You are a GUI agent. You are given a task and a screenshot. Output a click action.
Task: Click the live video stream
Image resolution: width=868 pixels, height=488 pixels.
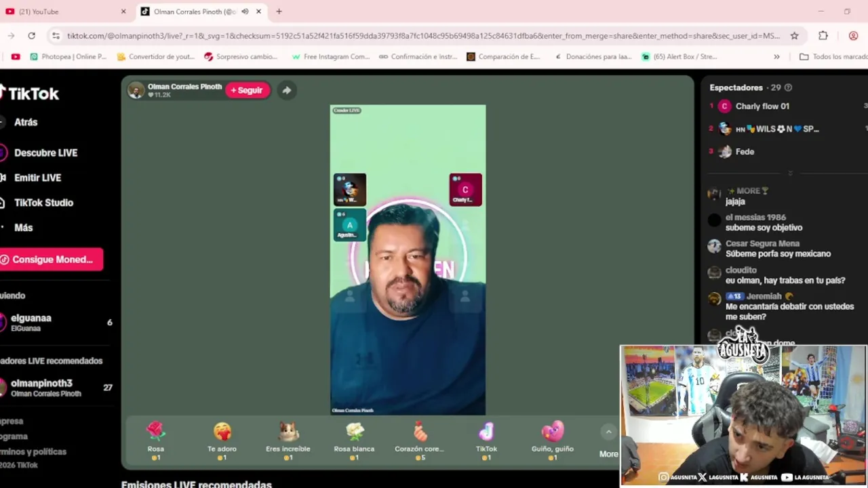(x=408, y=260)
